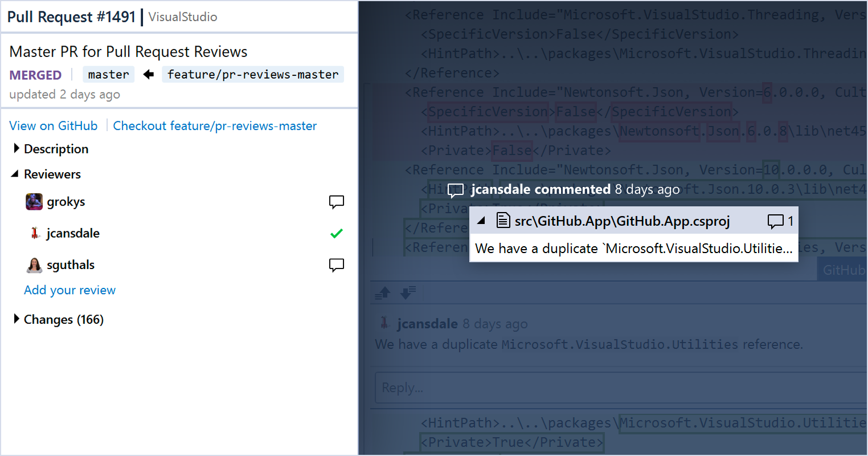Collapse the GitHub.App.csproj file entry in popup
The image size is (868, 456).
(x=481, y=221)
